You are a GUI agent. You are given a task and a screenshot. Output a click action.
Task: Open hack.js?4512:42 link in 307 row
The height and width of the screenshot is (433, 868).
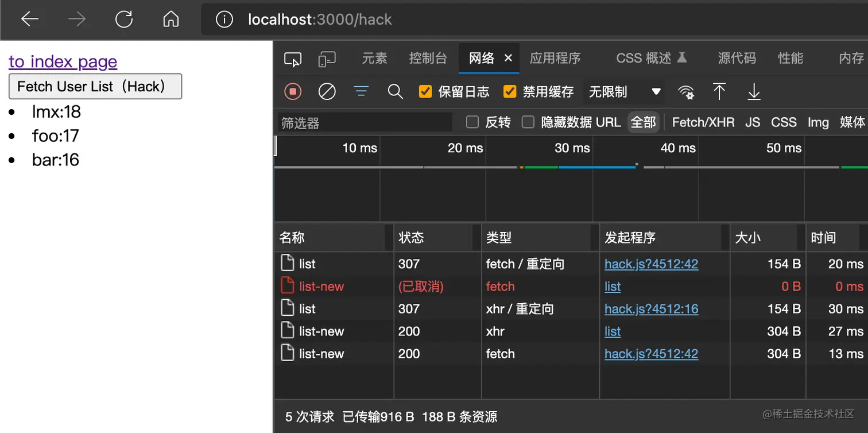tap(652, 264)
